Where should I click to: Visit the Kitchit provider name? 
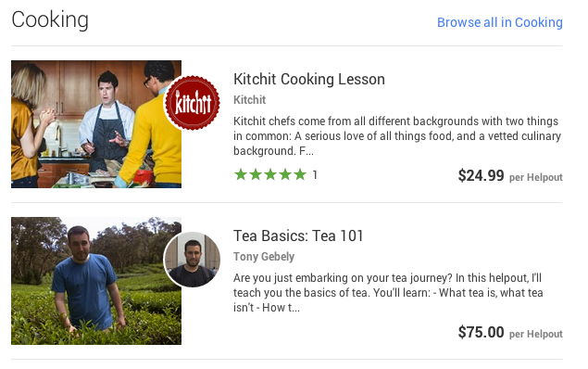249,100
